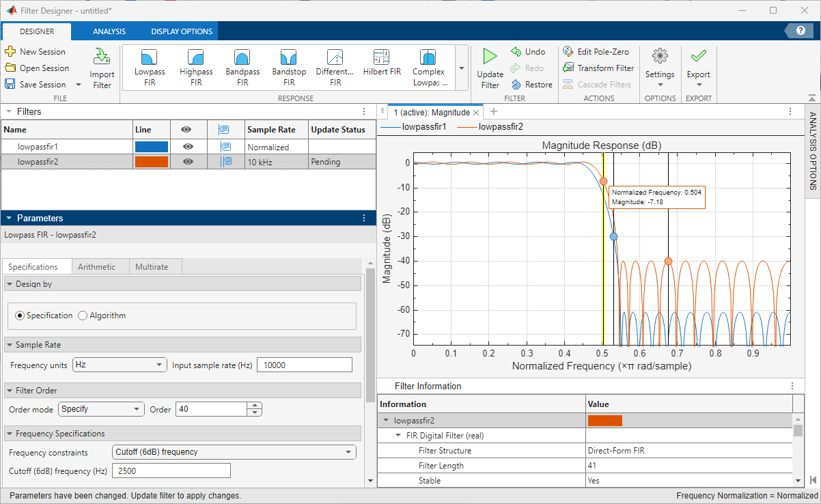Select the Hilbert FIR response icon
The image size is (821, 504).
381,57
